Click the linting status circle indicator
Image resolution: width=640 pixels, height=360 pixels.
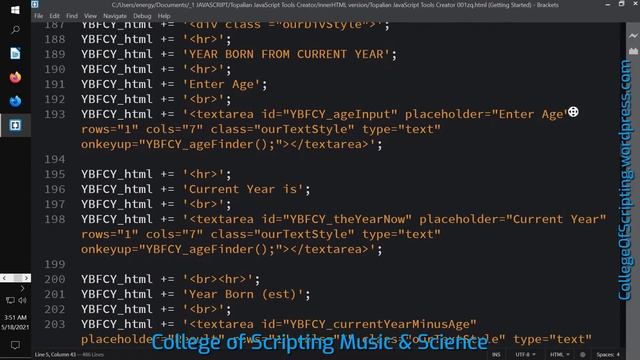pyautogui.click(x=582, y=355)
